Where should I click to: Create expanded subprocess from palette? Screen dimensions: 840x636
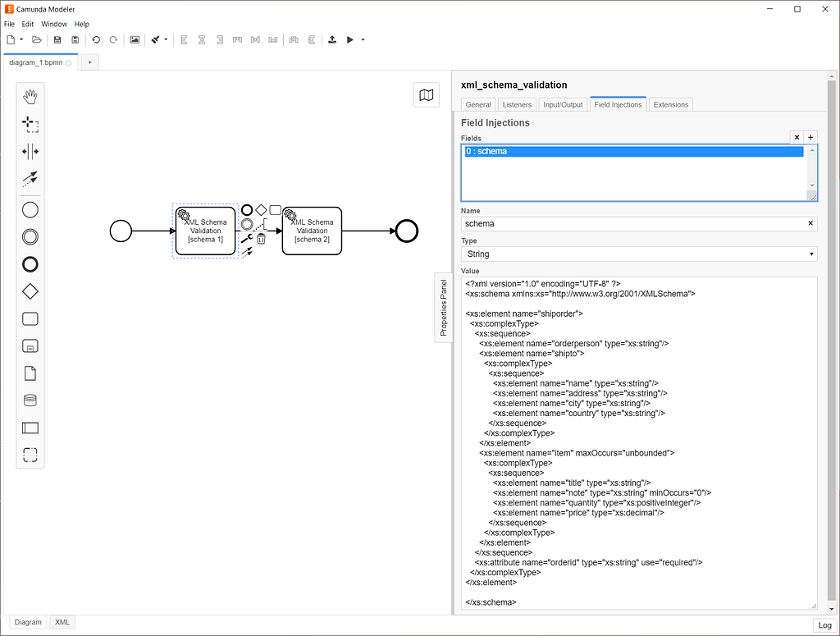[x=30, y=346]
